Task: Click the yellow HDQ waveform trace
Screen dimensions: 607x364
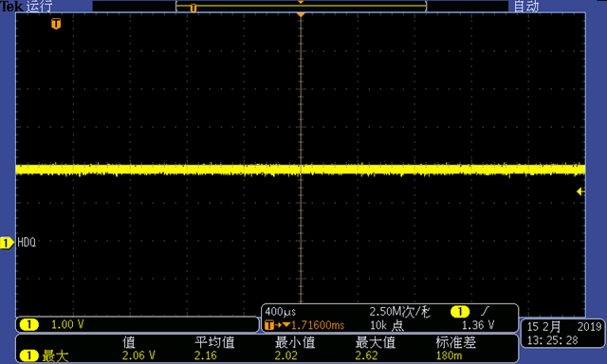Action: 301,170
